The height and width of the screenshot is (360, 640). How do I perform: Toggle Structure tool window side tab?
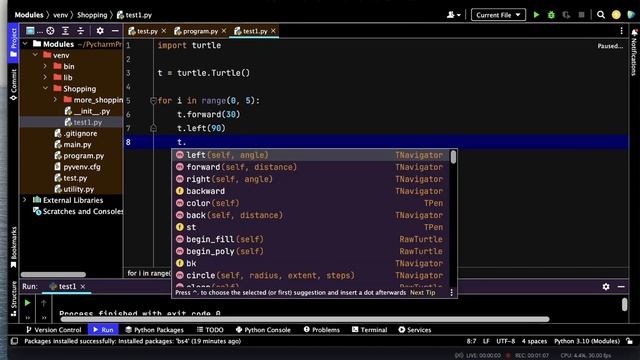[13, 299]
